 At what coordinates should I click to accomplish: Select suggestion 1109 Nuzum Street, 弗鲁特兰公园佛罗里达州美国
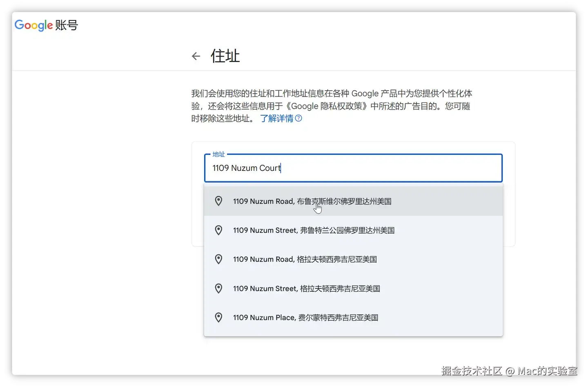(x=353, y=230)
